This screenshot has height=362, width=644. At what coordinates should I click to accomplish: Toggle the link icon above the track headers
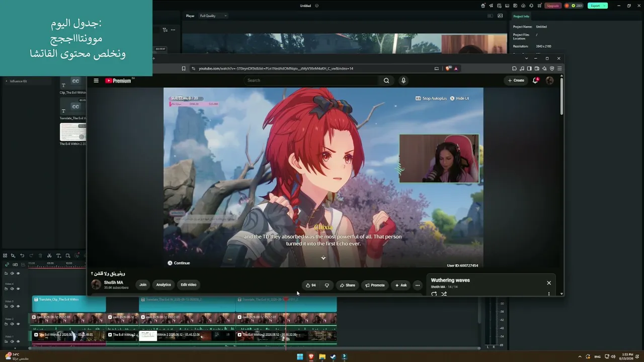[7, 264]
